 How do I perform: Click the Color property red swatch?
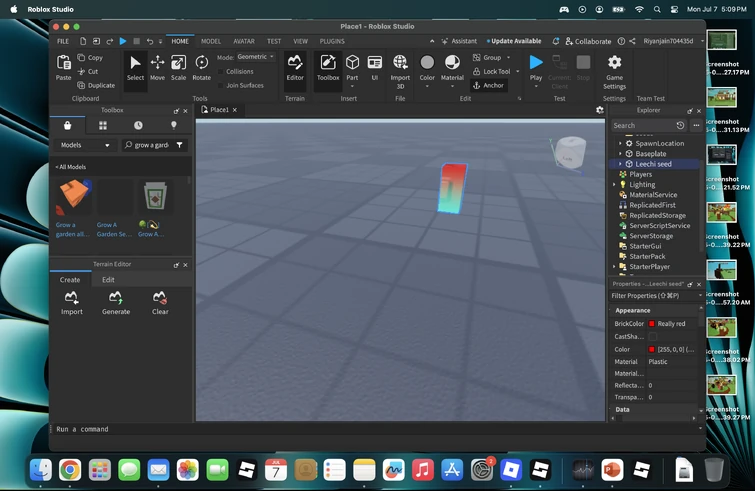[x=651, y=349]
